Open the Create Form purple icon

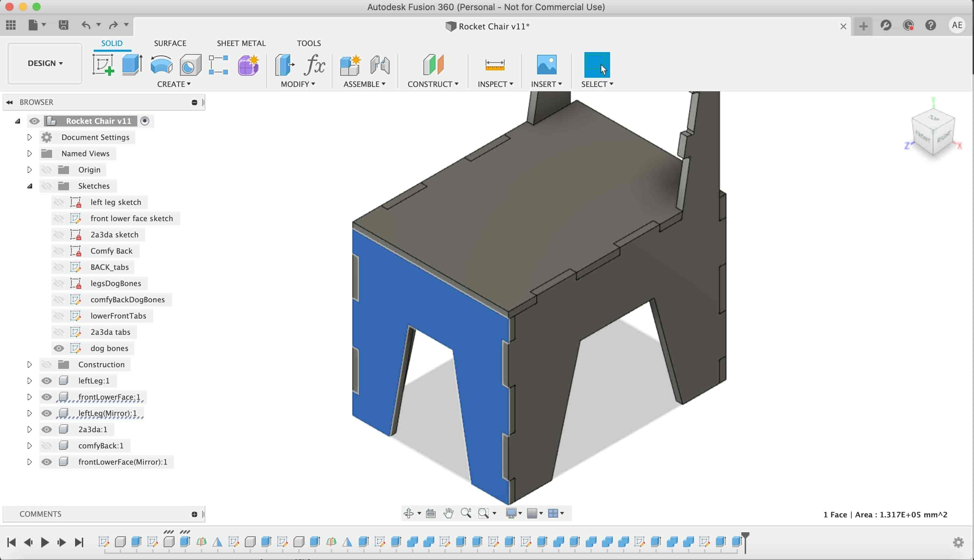(x=248, y=65)
